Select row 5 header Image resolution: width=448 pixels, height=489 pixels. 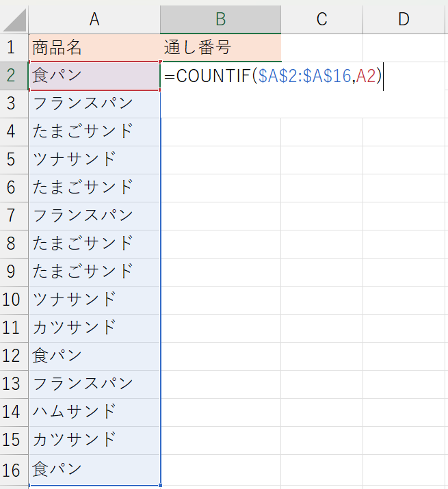click(x=14, y=160)
